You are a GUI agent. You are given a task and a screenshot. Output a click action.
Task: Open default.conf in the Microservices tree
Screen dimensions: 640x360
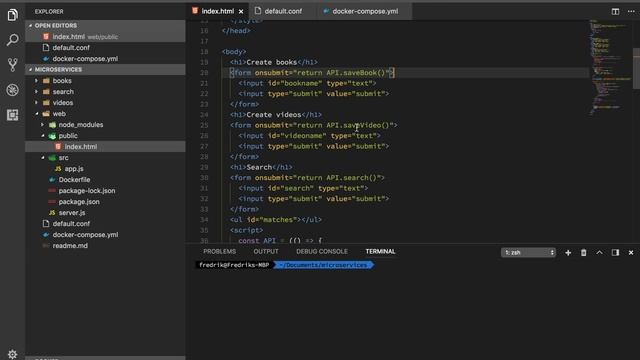coord(105,224)
